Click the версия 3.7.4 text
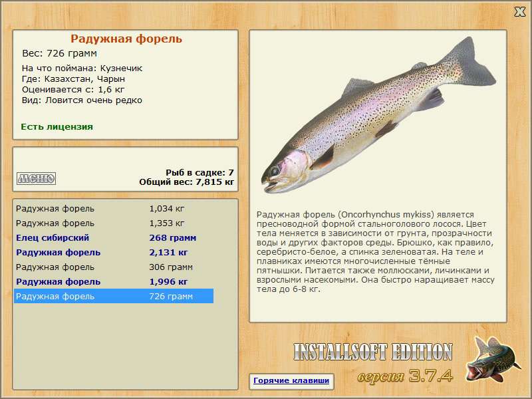 [406, 375]
